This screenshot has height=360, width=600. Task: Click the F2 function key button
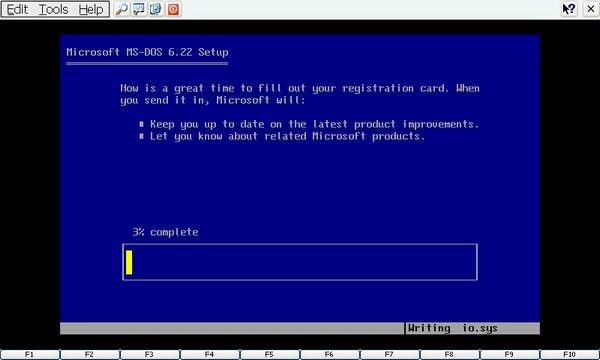[90, 355]
